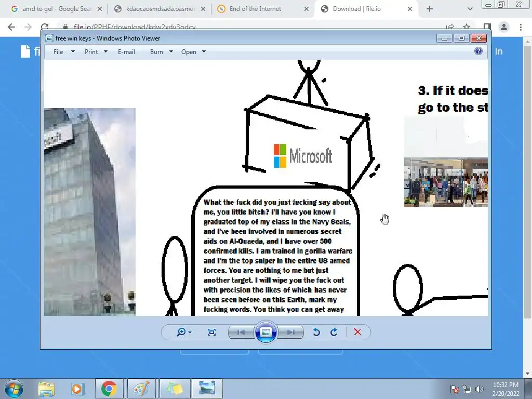This screenshot has height=399, width=532.
Task: Click the Chrome taskbar icon
Action: (x=109, y=389)
